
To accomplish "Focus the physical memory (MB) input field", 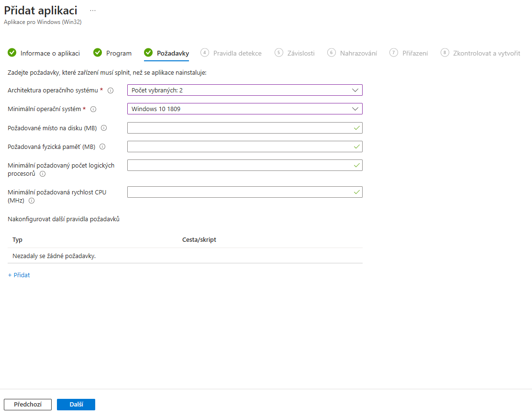I will click(x=244, y=147).
